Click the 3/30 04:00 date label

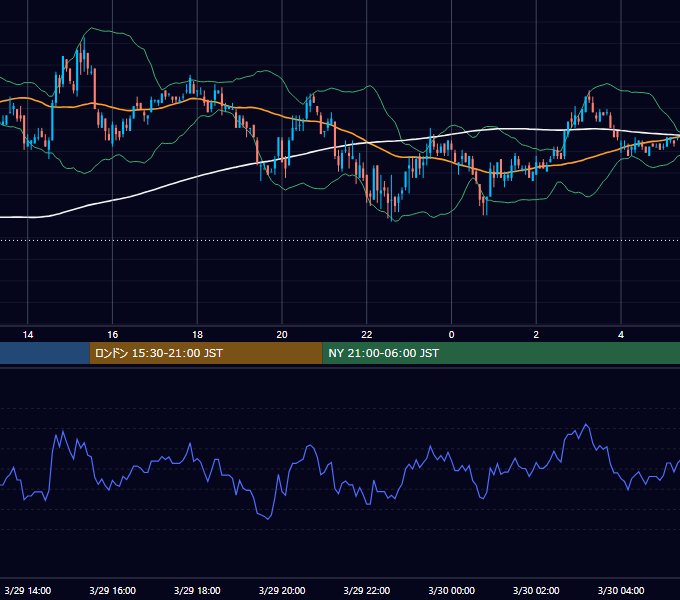pyautogui.click(x=621, y=590)
